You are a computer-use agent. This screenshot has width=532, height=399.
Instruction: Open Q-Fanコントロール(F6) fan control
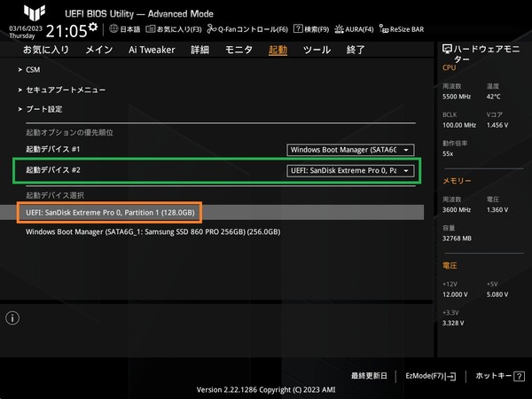247,29
